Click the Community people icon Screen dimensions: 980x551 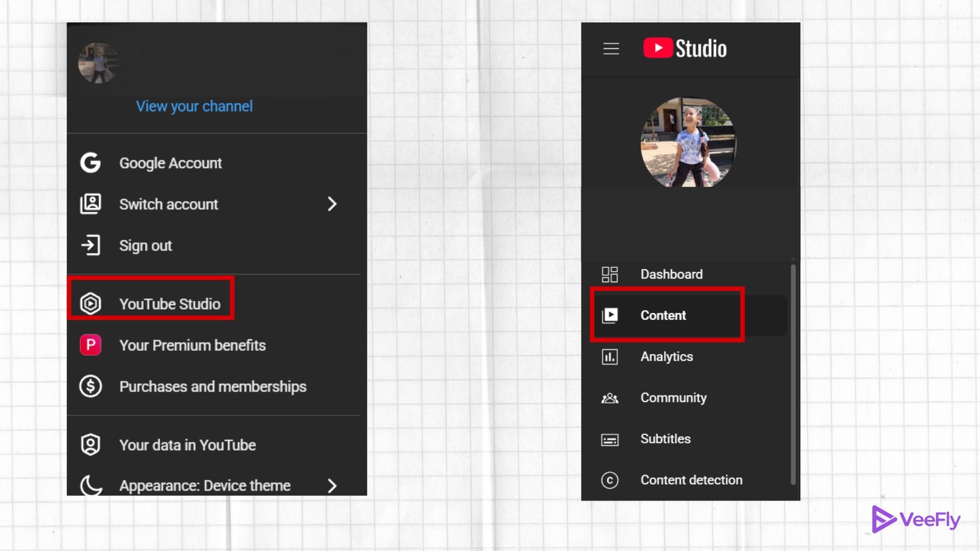pos(610,398)
